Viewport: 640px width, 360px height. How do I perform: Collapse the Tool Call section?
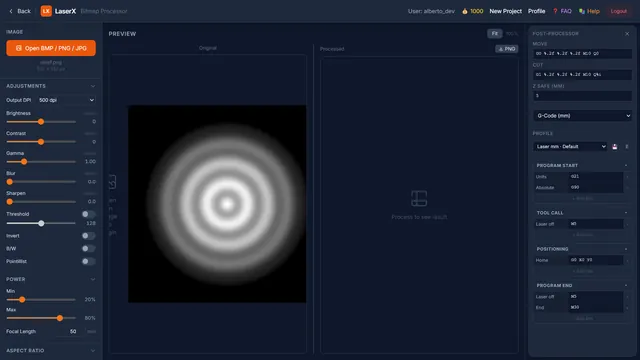tap(626, 213)
